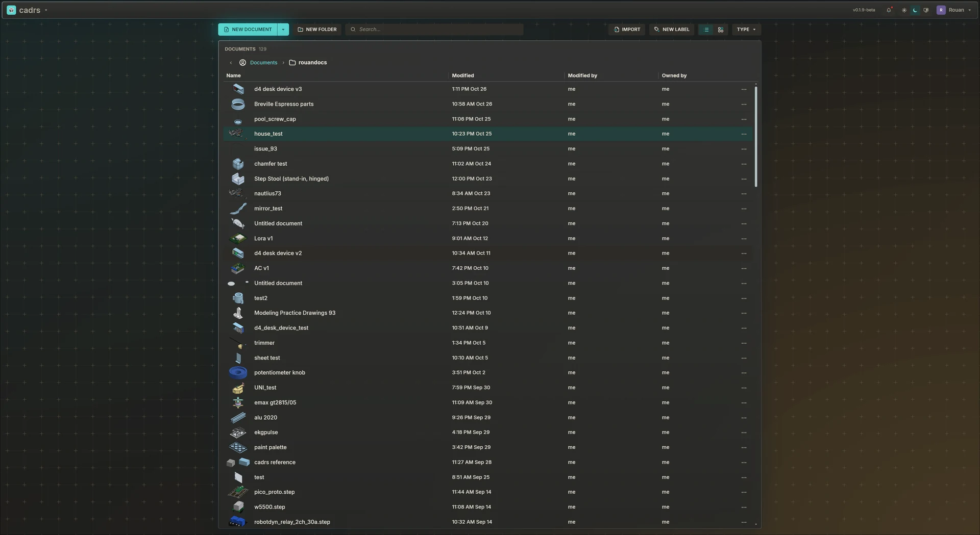Open the Rouan user menu
980x535 pixels.
pyautogui.click(x=954, y=10)
